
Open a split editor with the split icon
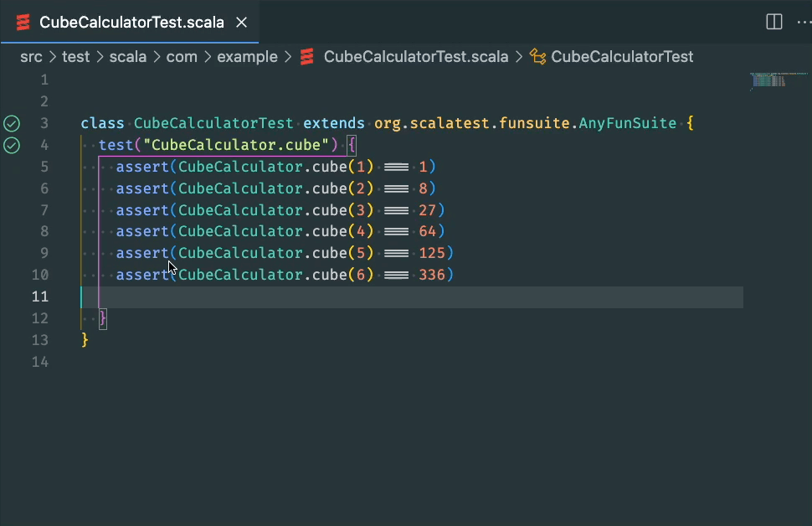click(x=773, y=22)
